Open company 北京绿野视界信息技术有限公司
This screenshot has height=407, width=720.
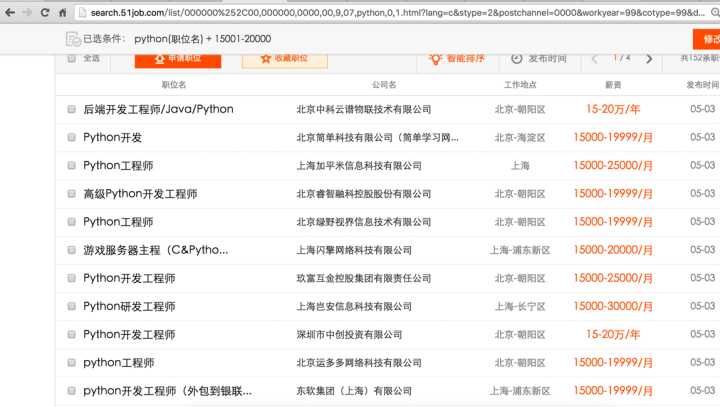(364, 222)
